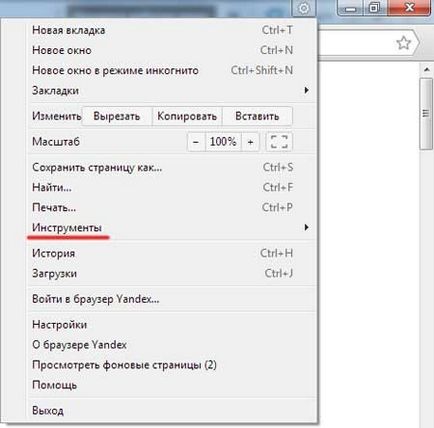Select Печать... menu item

tap(171, 207)
